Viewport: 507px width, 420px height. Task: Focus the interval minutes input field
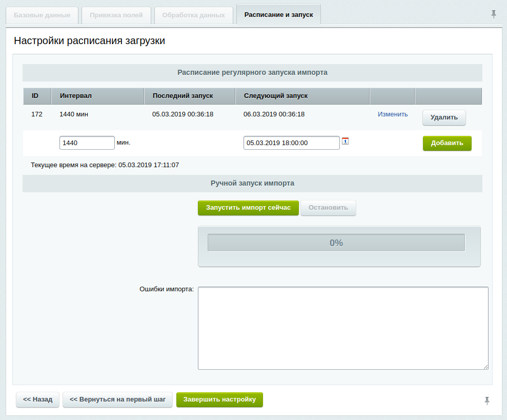(x=87, y=143)
